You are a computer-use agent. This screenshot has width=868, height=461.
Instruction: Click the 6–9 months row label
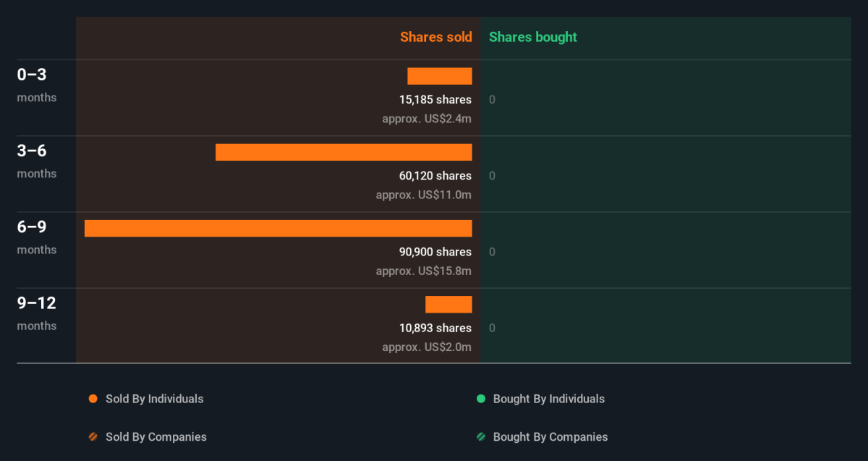(37, 237)
